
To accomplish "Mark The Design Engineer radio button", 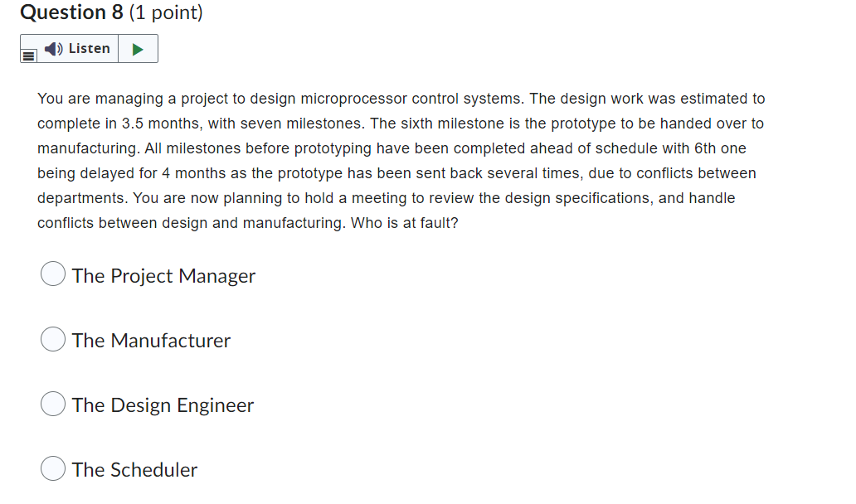I will pyautogui.click(x=52, y=404).
